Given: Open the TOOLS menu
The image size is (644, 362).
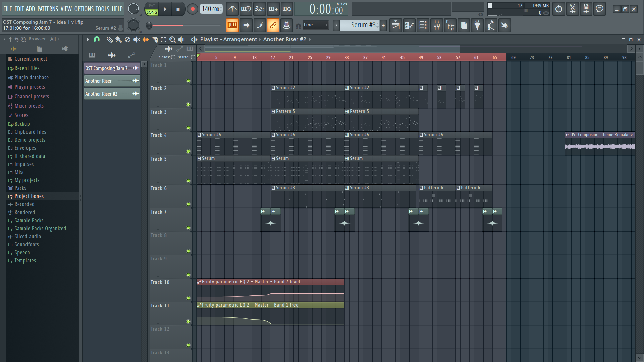Looking at the screenshot, I should 102,9.
